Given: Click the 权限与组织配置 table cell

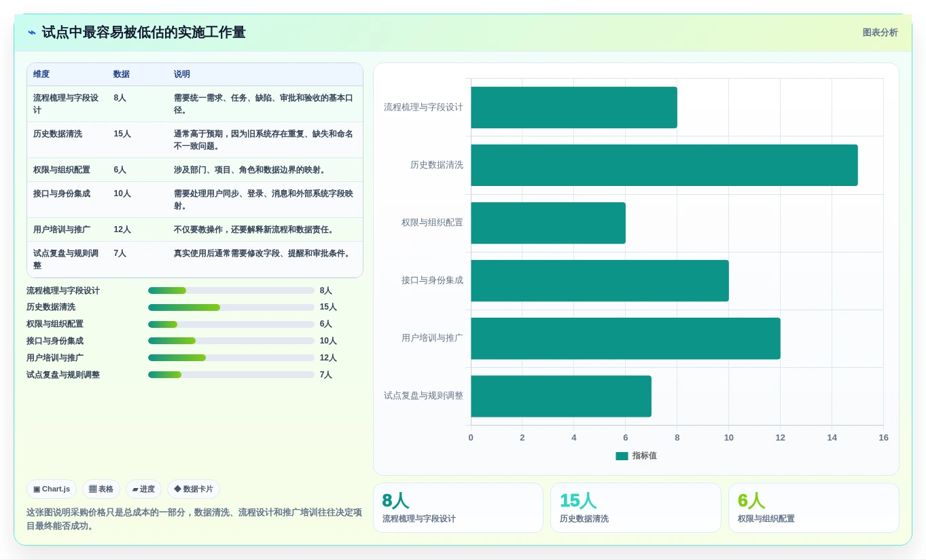Looking at the screenshot, I should pyautogui.click(x=67, y=170).
